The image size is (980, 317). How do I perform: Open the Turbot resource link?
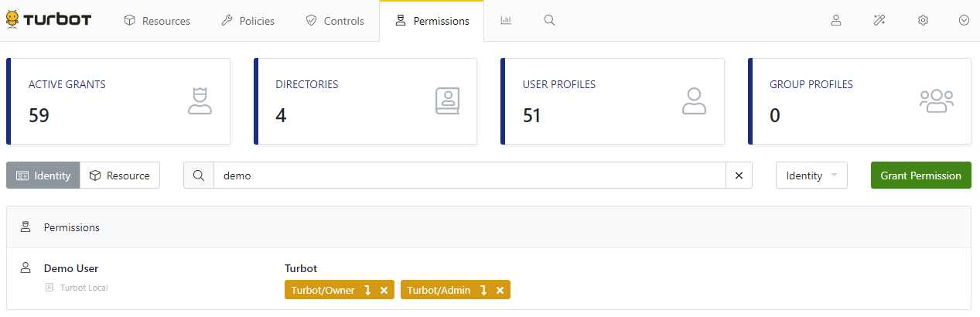pyautogui.click(x=301, y=268)
